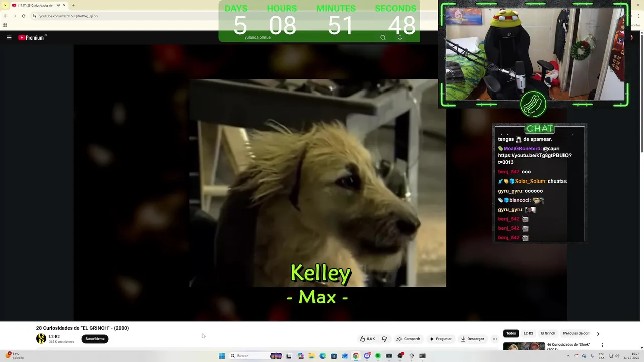
Task: Select the Todos filter chip
Action: tap(511, 333)
